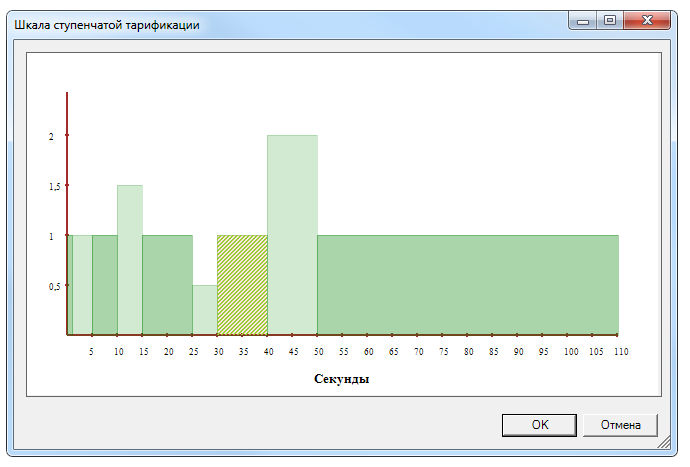
Task: Click the 75 label on the seconds axis
Action: pos(444,352)
